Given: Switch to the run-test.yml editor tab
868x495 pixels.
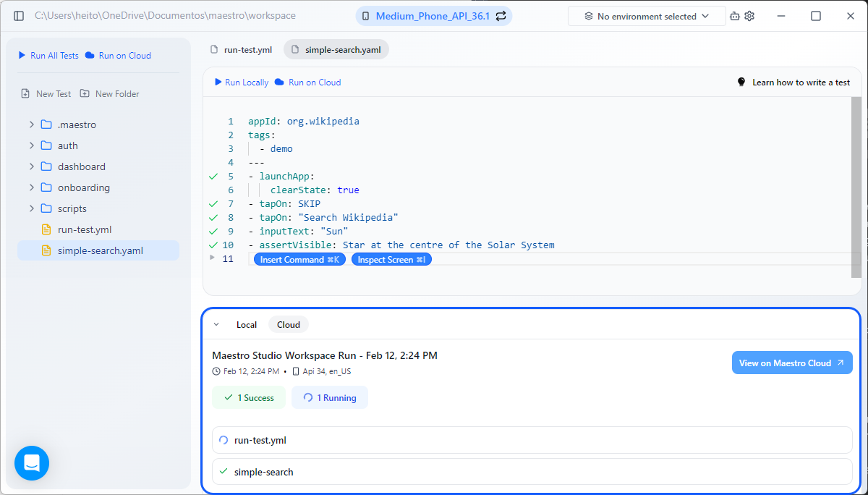Looking at the screenshot, I should point(241,49).
